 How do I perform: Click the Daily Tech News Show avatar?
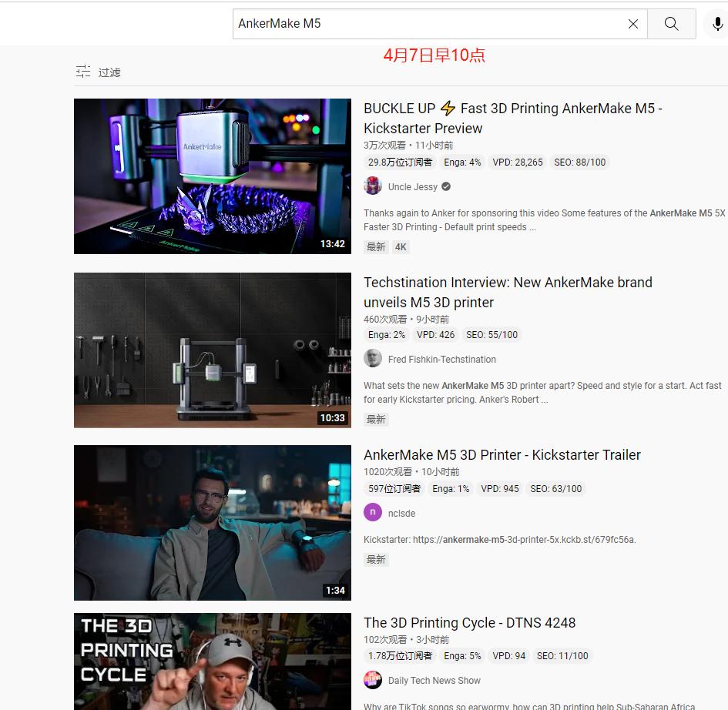click(x=372, y=680)
